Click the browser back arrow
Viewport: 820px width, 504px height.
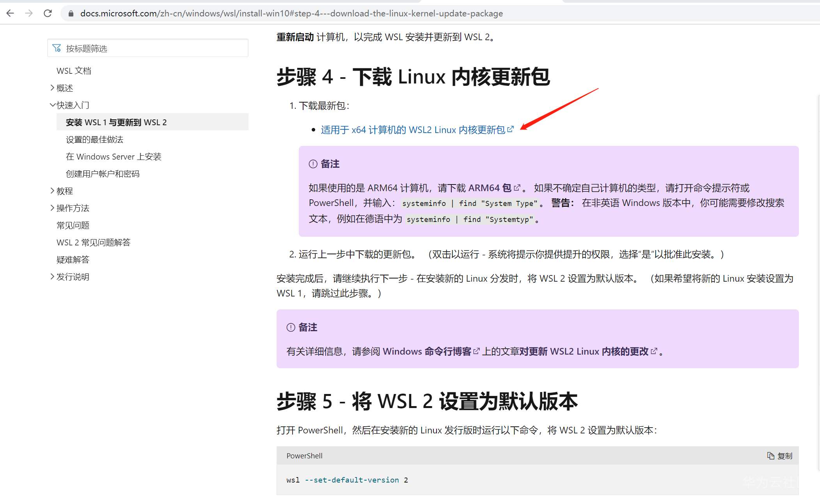point(11,13)
